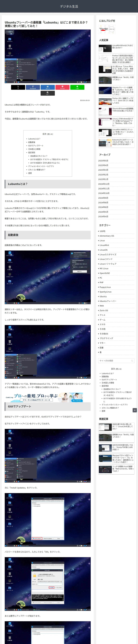Share the article on Facebook

click(x=33, y=87)
